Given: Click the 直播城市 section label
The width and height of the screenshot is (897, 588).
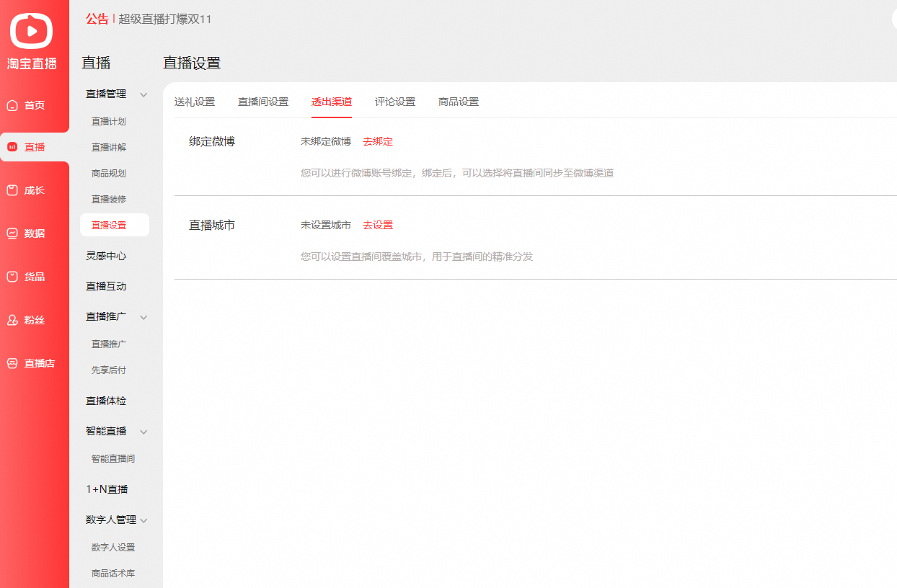Looking at the screenshot, I should point(212,225).
